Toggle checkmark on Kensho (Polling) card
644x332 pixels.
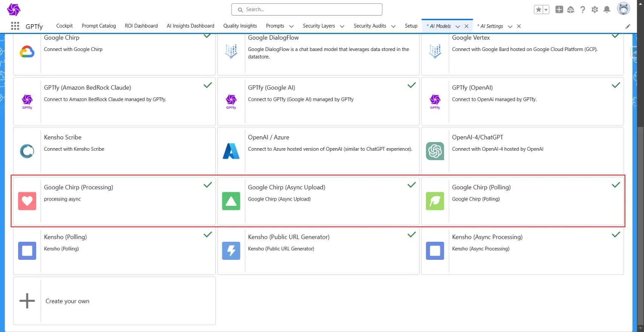tap(207, 235)
